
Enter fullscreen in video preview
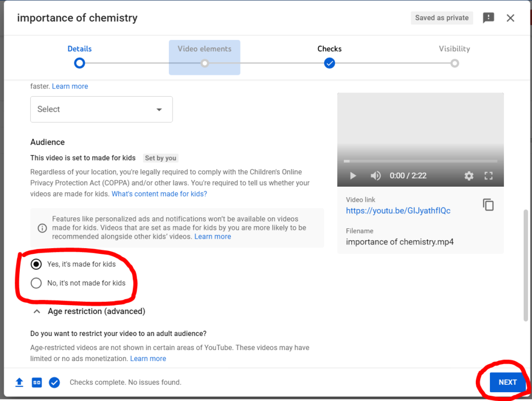pos(488,176)
